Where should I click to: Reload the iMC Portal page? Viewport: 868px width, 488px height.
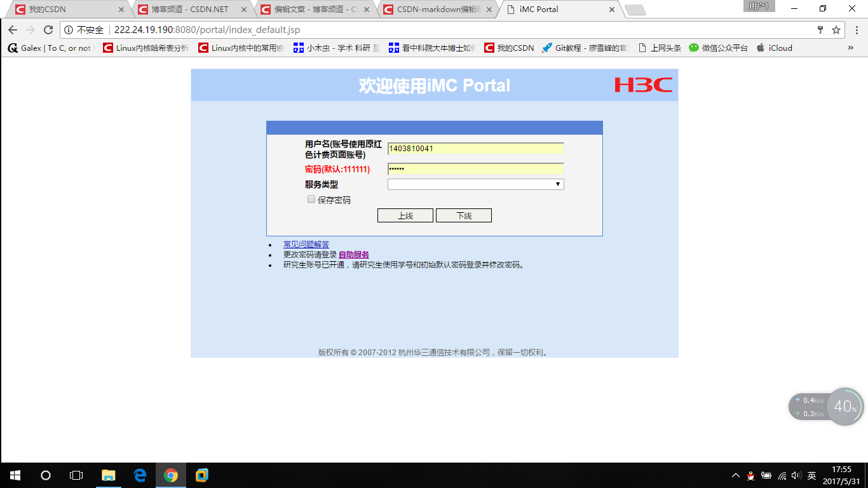click(48, 30)
